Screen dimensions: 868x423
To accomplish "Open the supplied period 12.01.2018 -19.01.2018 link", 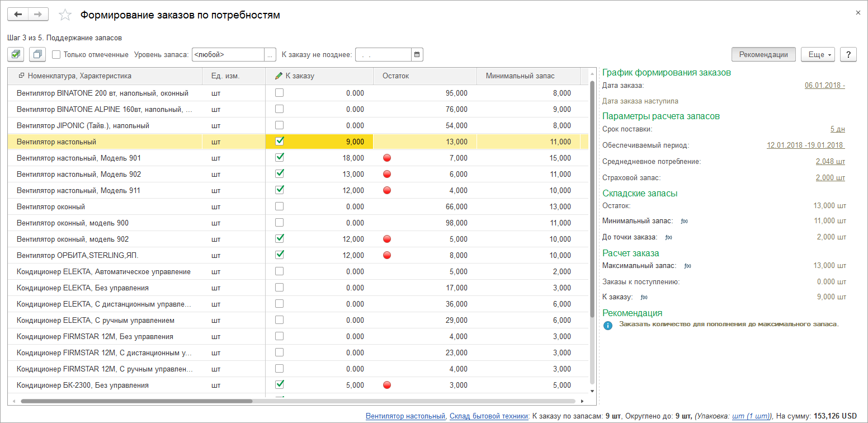I will point(805,145).
